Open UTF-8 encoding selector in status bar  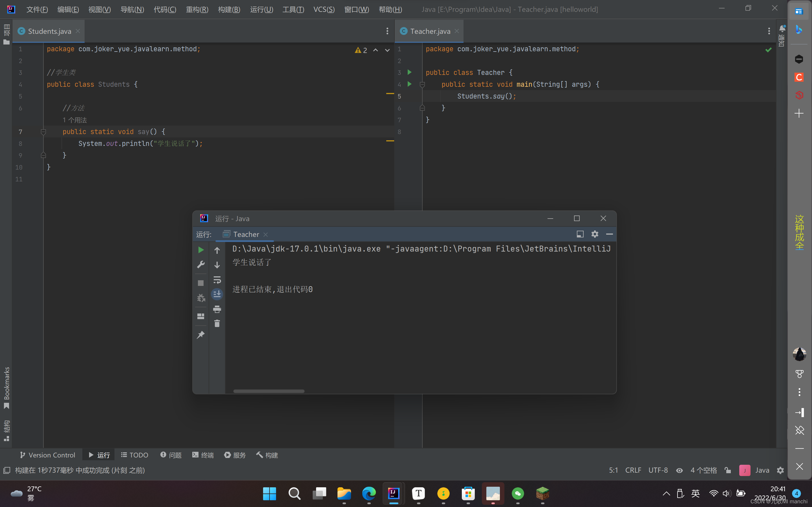[658, 470]
